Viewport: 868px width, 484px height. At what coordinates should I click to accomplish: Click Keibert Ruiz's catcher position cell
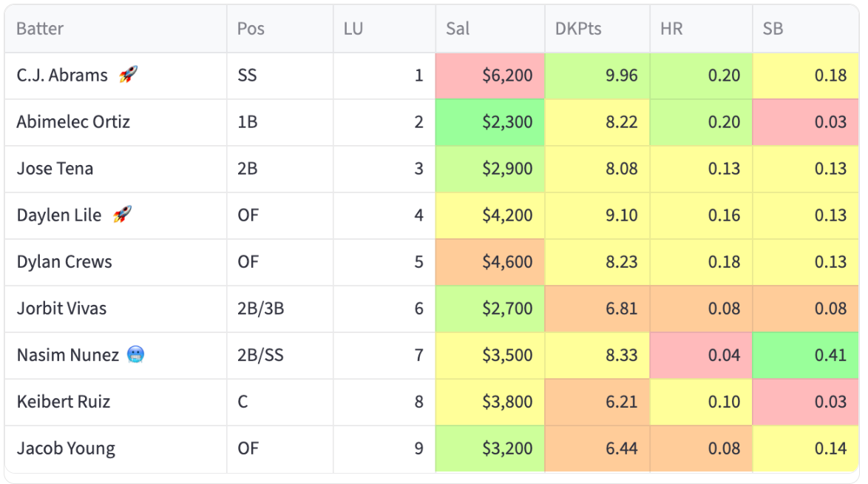(280, 402)
